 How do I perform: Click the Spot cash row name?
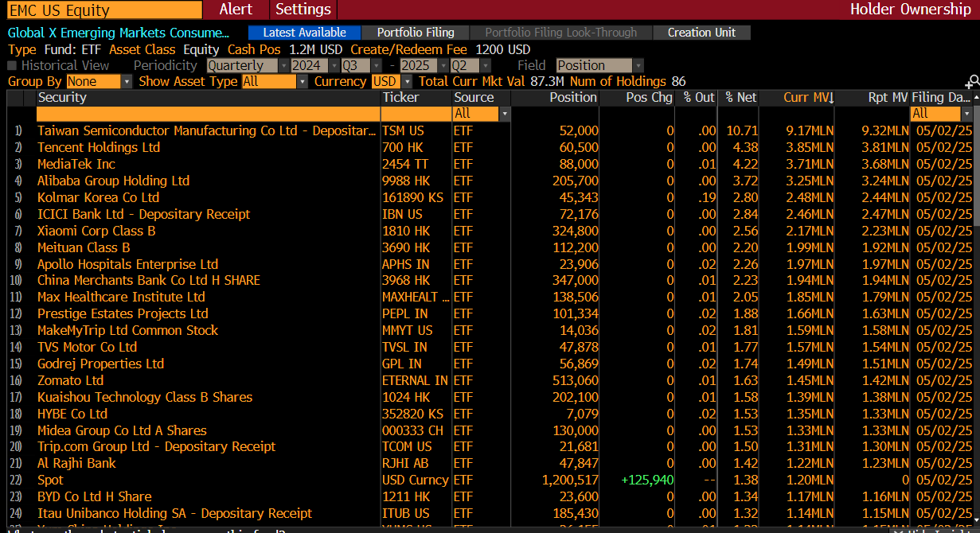50,480
